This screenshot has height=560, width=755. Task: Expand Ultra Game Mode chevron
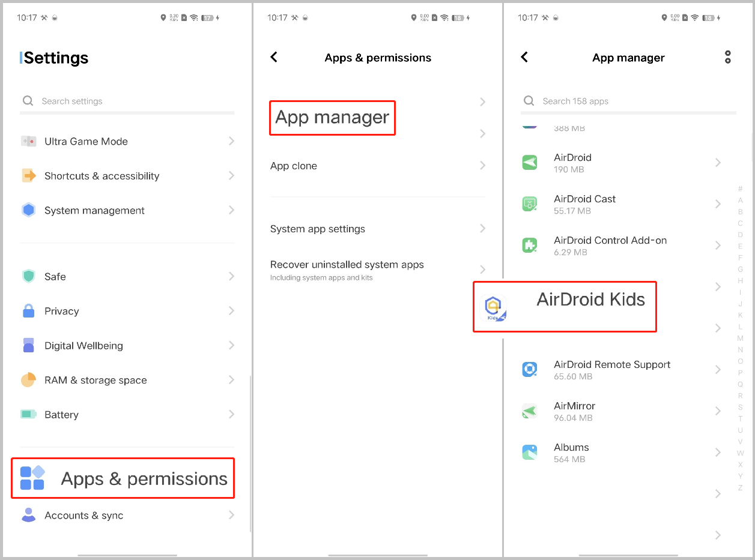231,141
